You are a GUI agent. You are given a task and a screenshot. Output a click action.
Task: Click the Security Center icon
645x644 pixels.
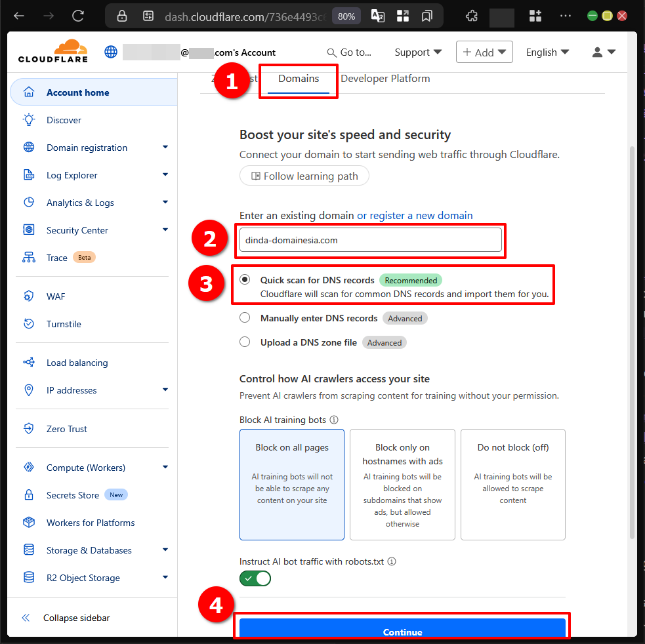pyautogui.click(x=29, y=230)
